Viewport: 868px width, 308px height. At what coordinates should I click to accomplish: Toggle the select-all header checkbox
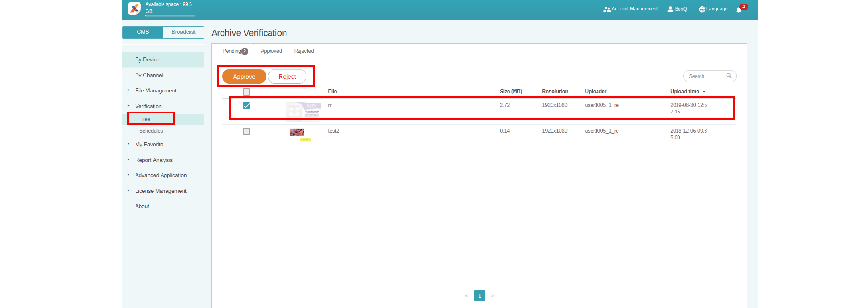point(246,92)
